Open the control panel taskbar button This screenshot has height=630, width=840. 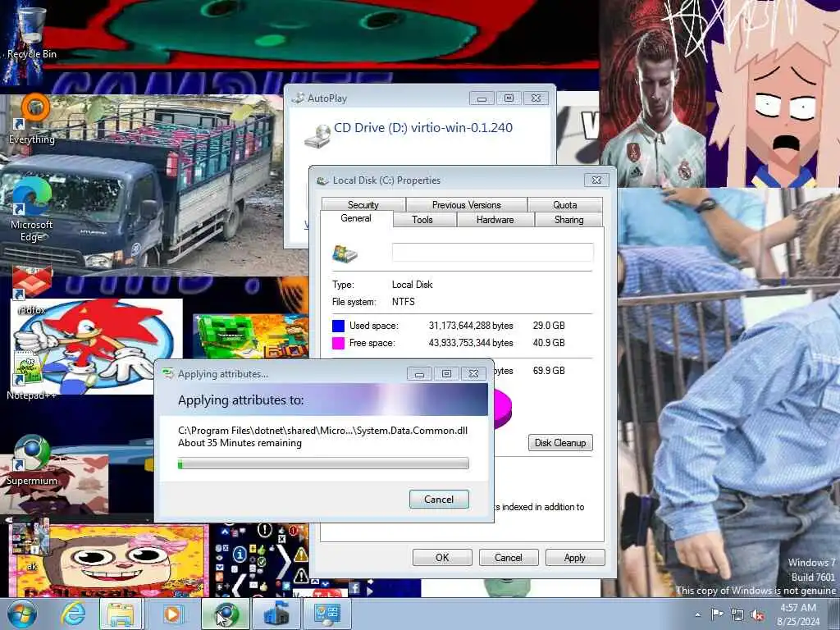(x=327, y=614)
